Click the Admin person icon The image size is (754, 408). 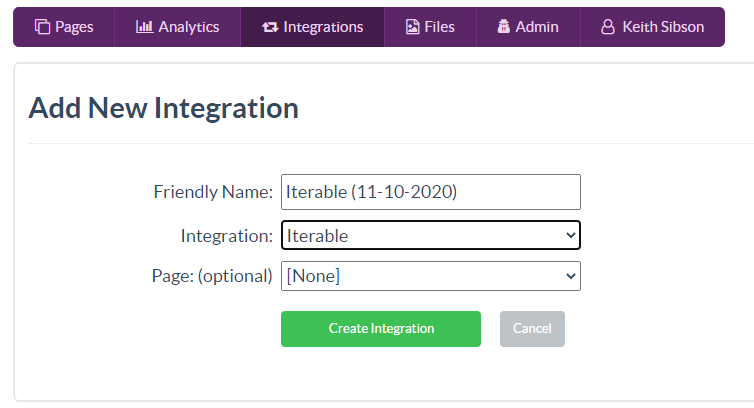click(502, 27)
